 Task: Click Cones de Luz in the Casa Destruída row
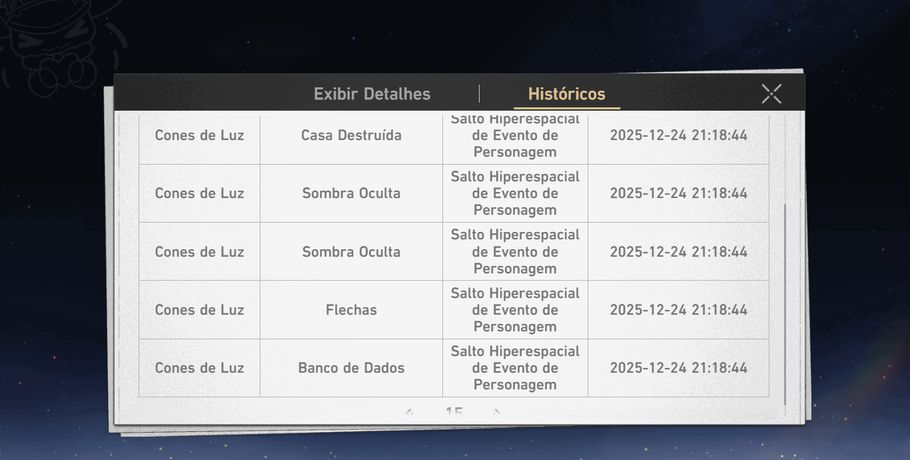tap(199, 135)
